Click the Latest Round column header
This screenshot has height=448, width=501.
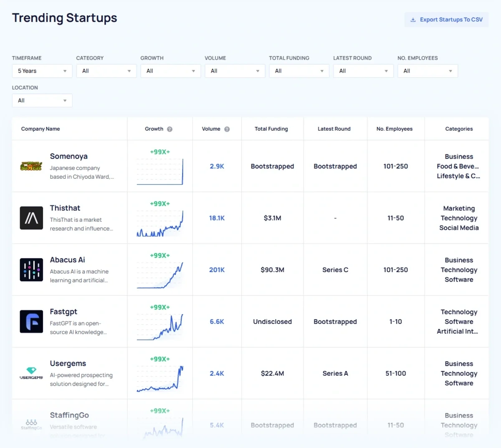[x=334, y=129]
